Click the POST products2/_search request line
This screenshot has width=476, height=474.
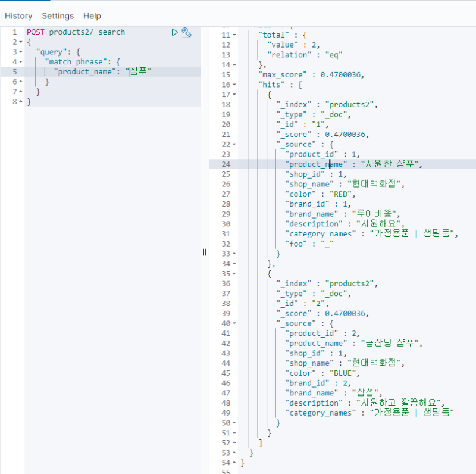click(76, 32)
